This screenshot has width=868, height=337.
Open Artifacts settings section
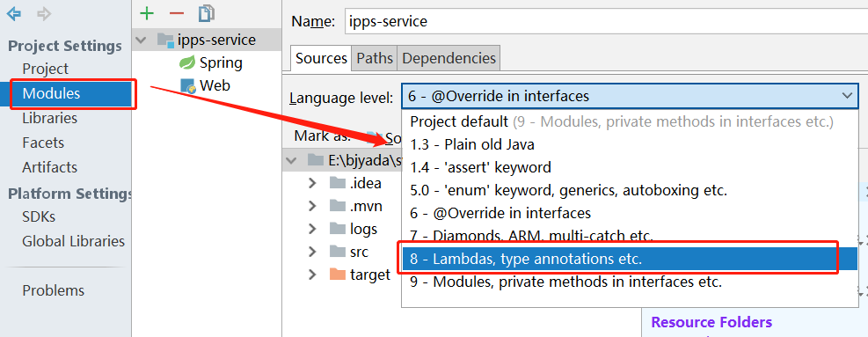(50, 167)
